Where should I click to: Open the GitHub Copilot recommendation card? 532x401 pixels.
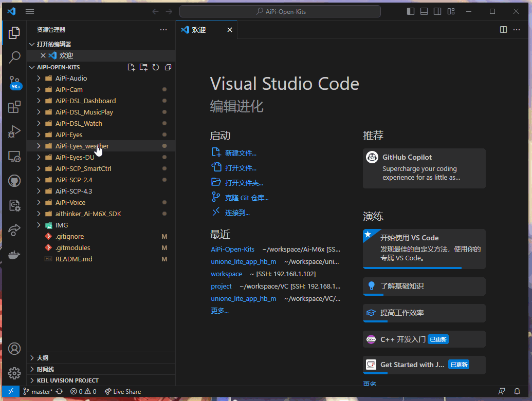point(424,168)
